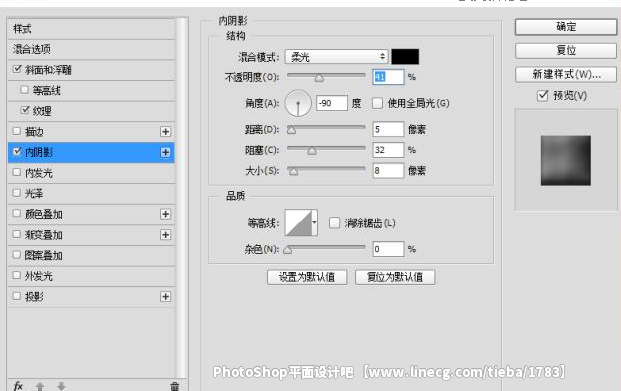The height and width of the screenshot is (391, 621).
Task: Click the choke value field showing 32
Action: click(x=388, y=150)
